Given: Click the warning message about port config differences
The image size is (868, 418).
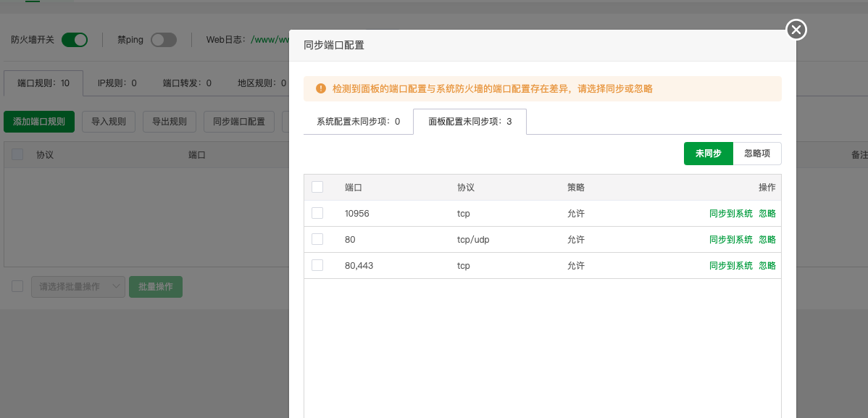Looking at the screenshot, I should pos(492,88).
